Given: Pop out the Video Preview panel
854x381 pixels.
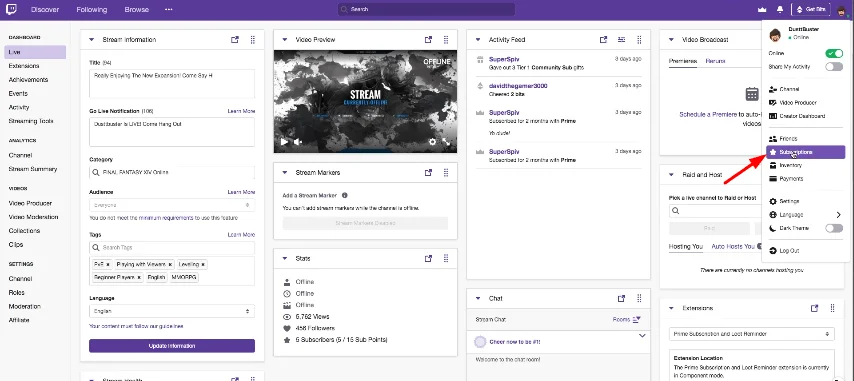Looking at the screenshot, I should (428, 40).
